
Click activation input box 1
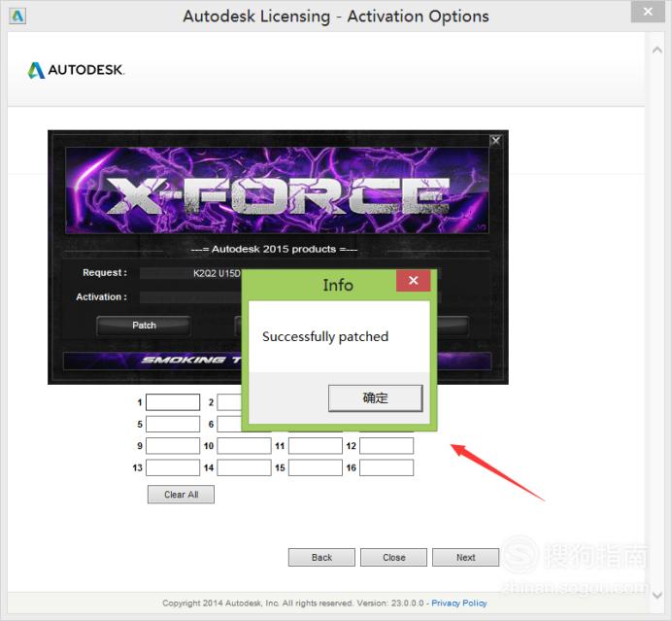pos(173,402)
